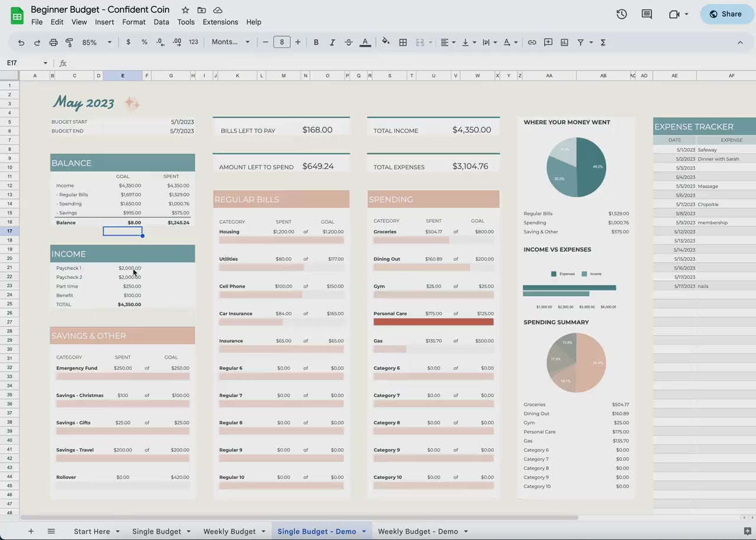Select the Paint format tool
Viewport: 756px width, 540px height.
pos(69,43)
